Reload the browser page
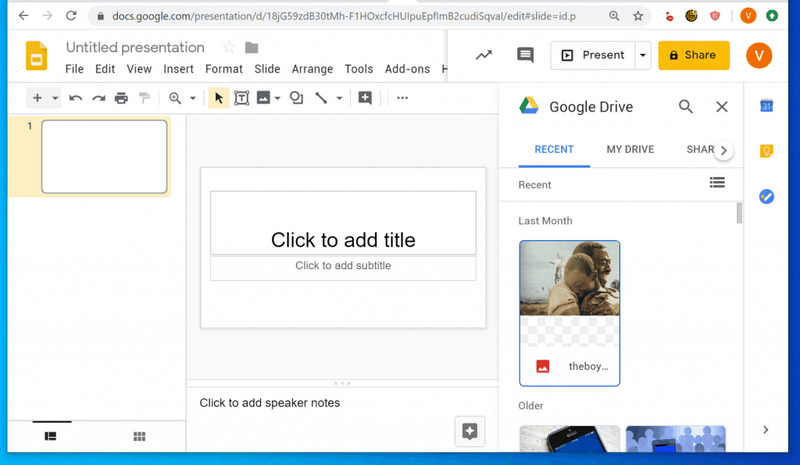 click(71, 16)
